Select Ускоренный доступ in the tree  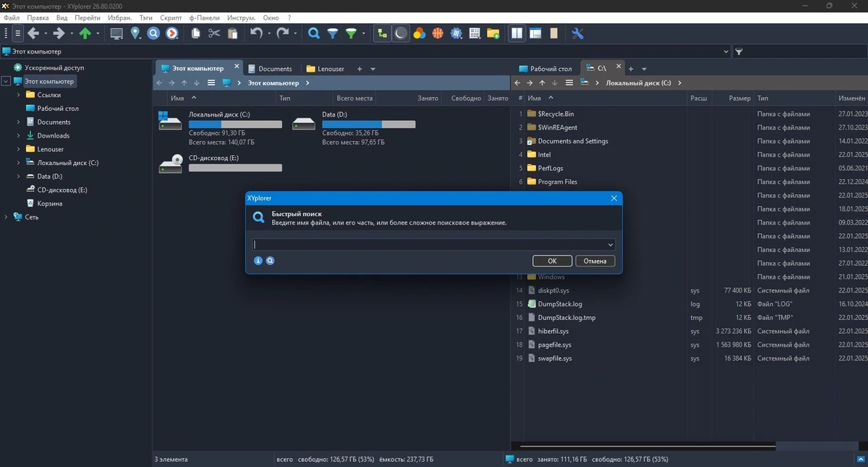point(54,67)
